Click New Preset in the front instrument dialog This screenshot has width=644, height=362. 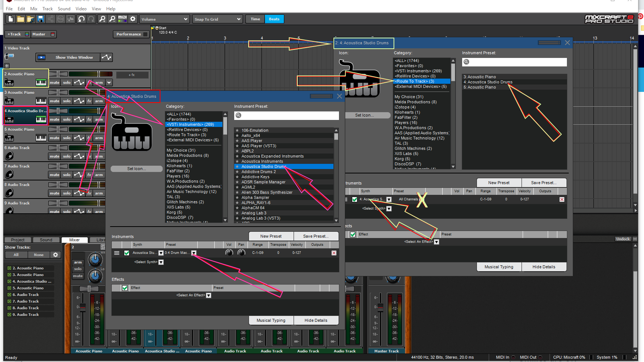[x=271, y=236]
